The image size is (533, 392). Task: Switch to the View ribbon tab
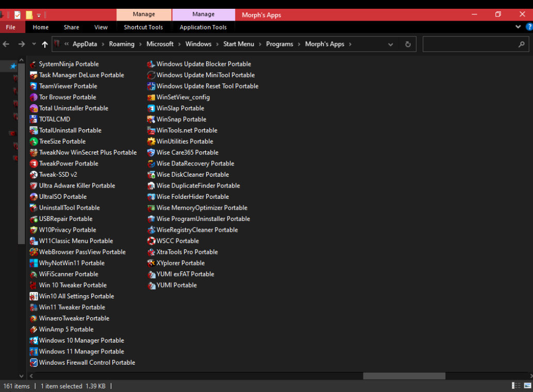tap(101, 27)
